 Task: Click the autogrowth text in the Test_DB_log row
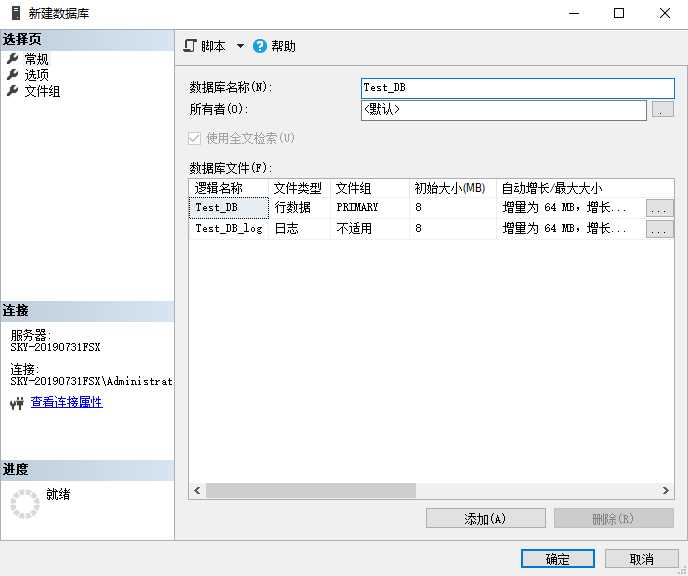tap(564, 229)
